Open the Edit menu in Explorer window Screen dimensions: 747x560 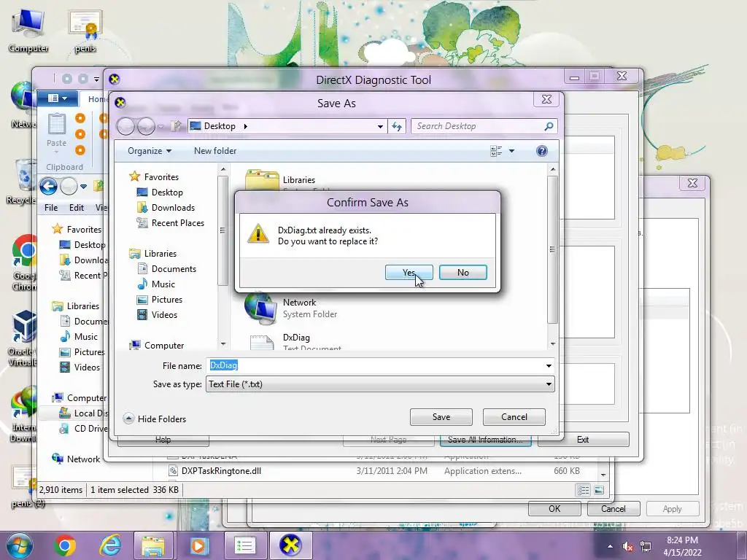click(76, 208)
